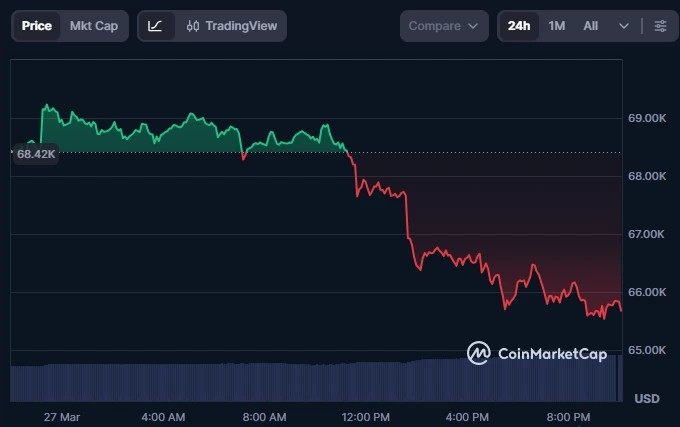Viewport: 680px width, 427px height.
Task: Click the TradingView label
Action: 241,26
